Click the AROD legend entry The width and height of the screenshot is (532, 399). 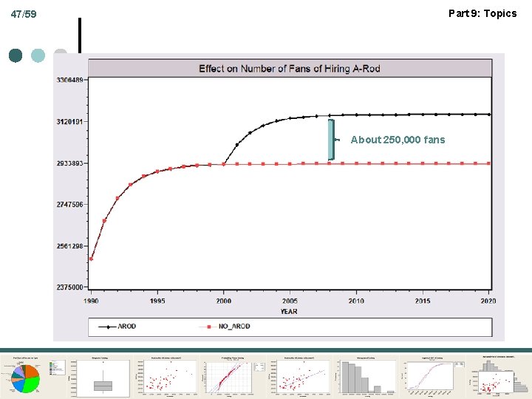click(117, 327)
